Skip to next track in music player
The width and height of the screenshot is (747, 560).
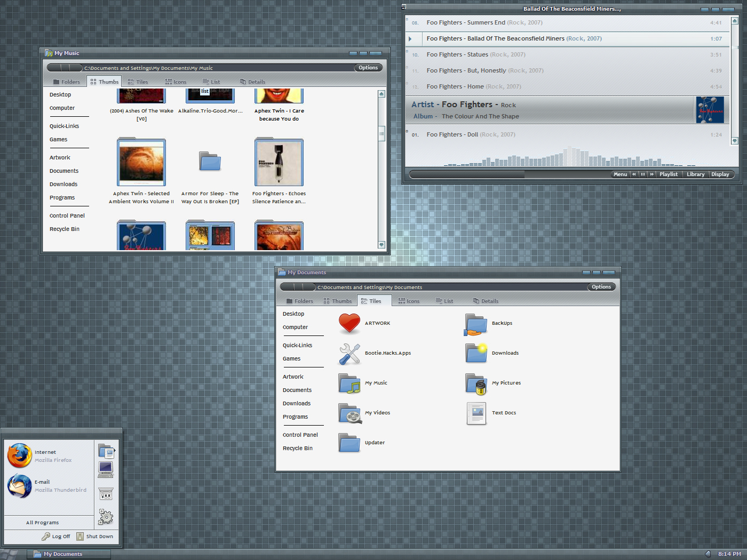pos(651,174)
